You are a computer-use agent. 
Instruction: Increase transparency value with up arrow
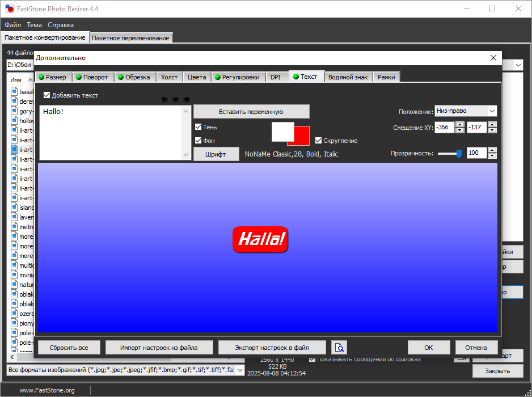492,150
